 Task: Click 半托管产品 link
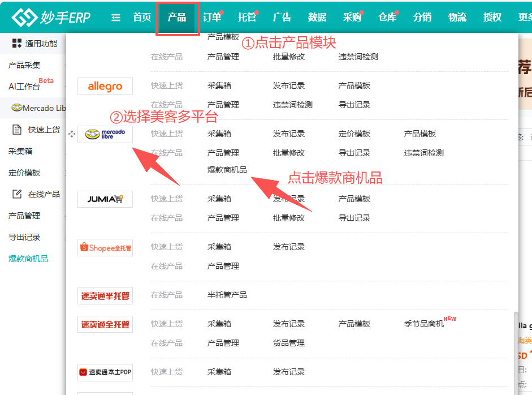[227, 295]
